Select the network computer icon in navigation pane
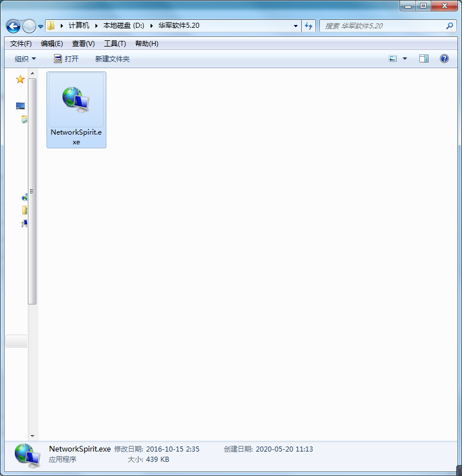The image size is (462, 476). 24,224
